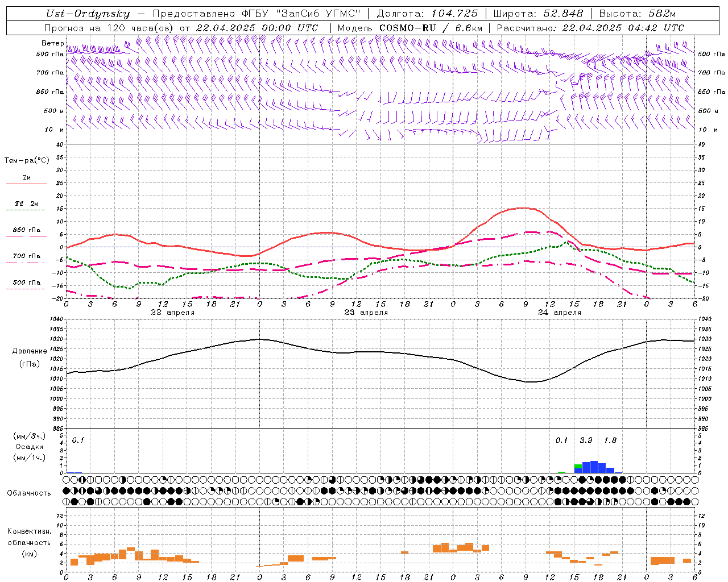Image resolution: width=728 pixels, height=582 pixels.
Task: Click the Облачность cloud cover label
Action: pyautogui.click(x=29, y=493)
